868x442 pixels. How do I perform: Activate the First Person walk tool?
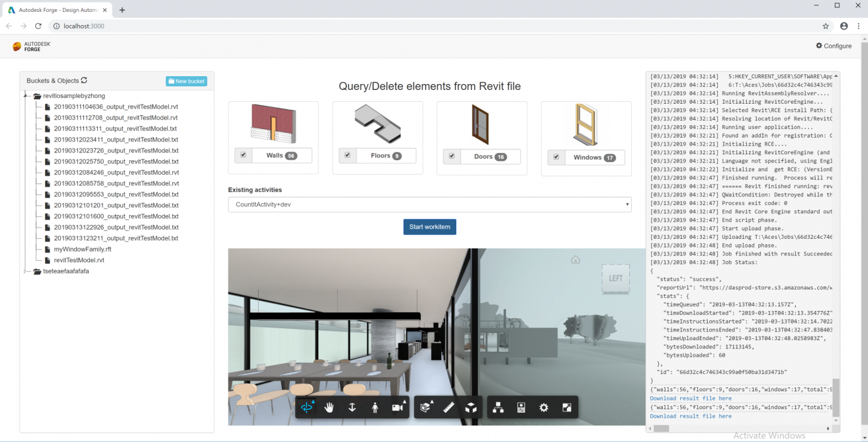(x=375, y=407)
